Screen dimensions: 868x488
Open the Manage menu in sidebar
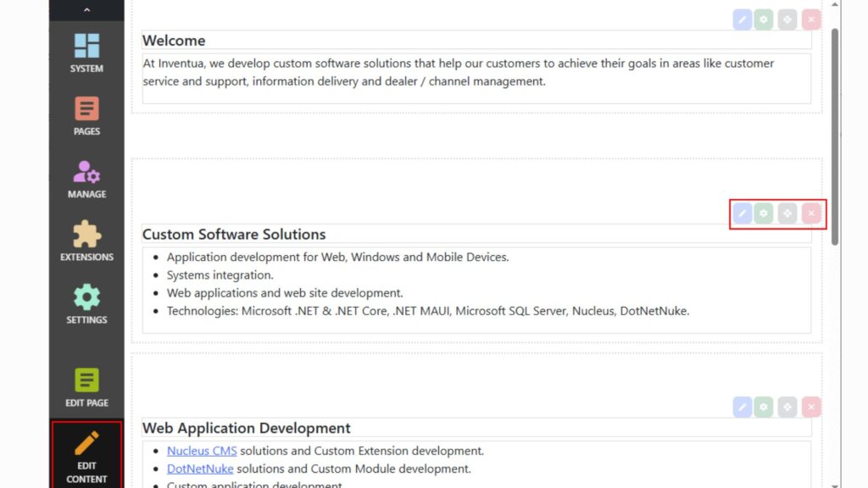point(86,180)
